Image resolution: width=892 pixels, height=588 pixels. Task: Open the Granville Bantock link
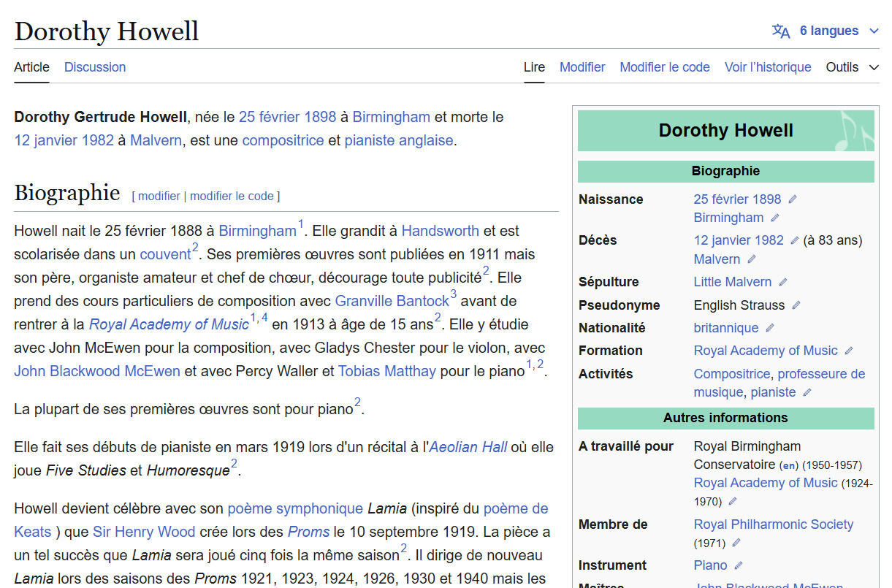pyautogui.click(x=392, y=301)
